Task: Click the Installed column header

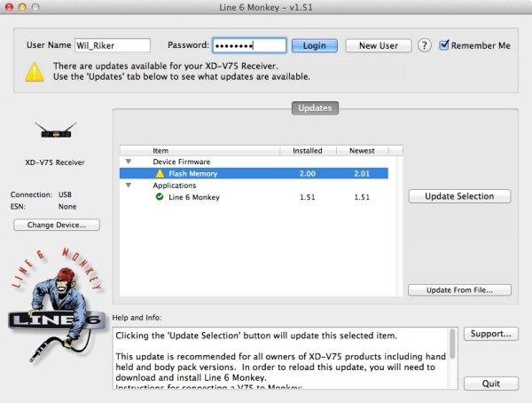Action: 308,151
